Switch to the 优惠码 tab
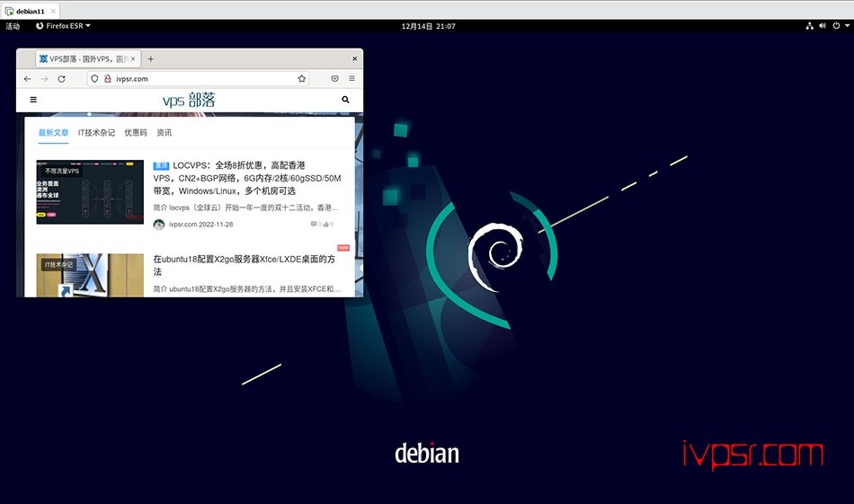This screenshot has width=854, height=504. (136, 133)
